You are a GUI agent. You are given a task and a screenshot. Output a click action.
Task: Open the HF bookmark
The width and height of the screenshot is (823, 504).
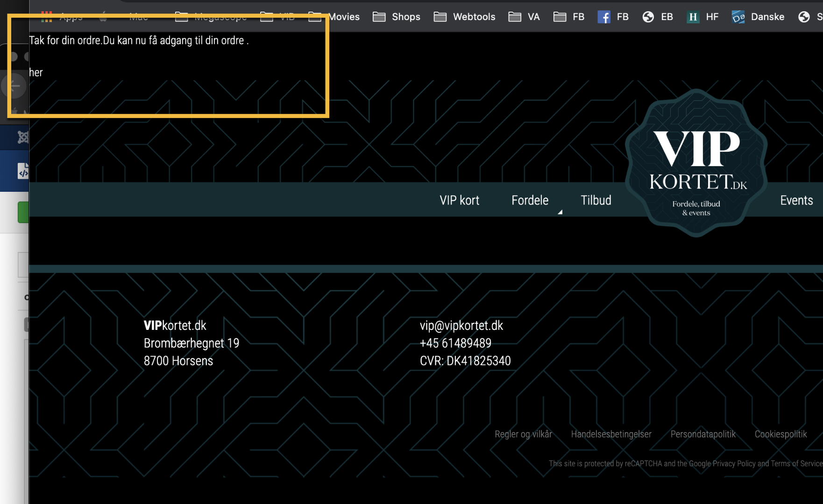coord(702,17)
